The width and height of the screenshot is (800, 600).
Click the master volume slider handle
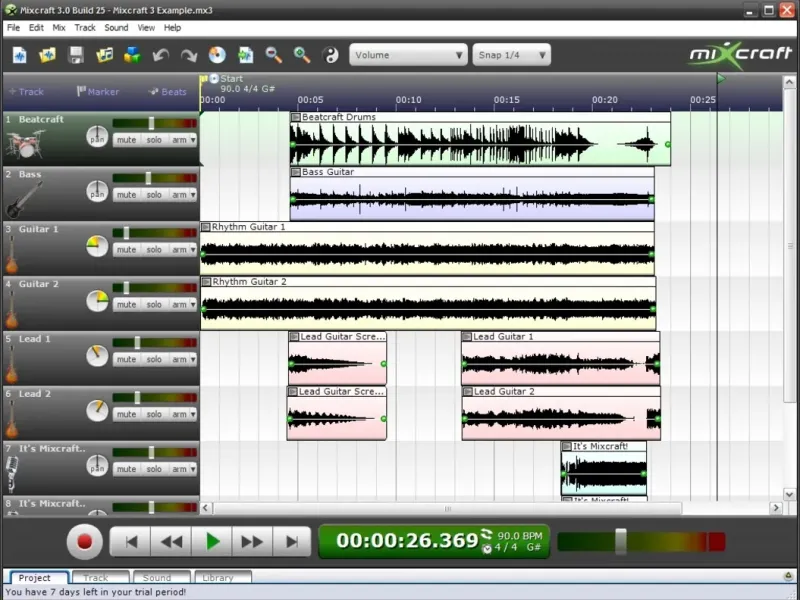click(x=620, y=541)
